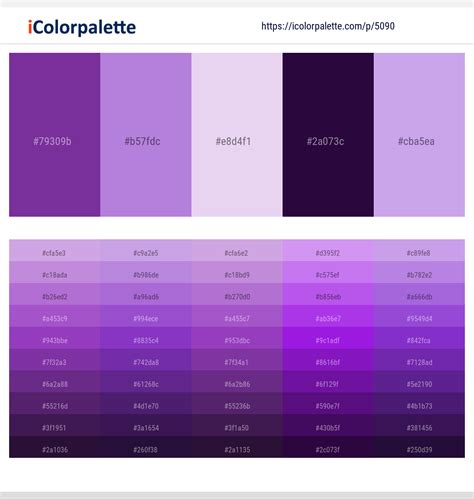
Task: Choose the #b986de shade cell
Action: 146,272
